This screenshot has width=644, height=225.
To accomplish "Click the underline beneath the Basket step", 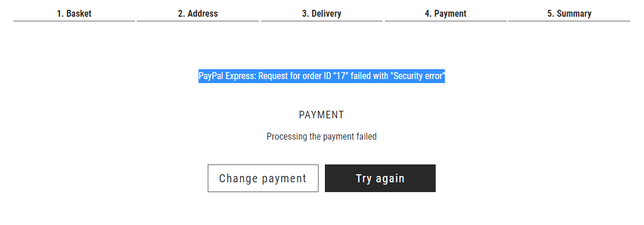I will coord(74,21).
